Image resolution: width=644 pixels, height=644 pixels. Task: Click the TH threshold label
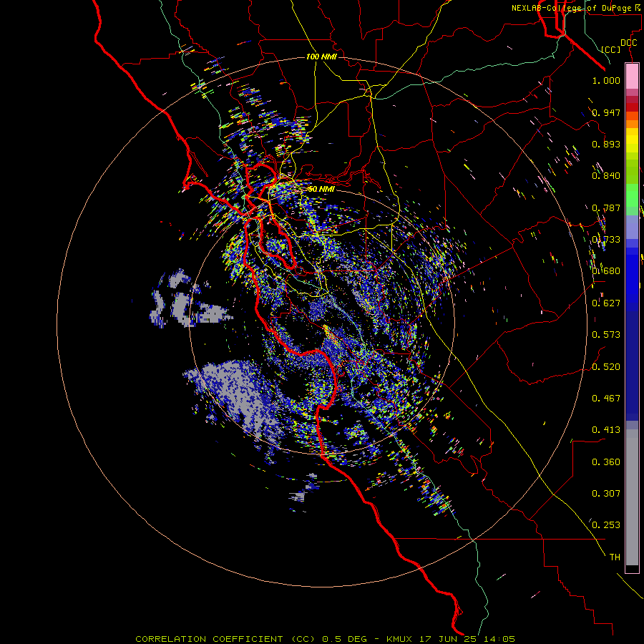(x=615, y=557)
